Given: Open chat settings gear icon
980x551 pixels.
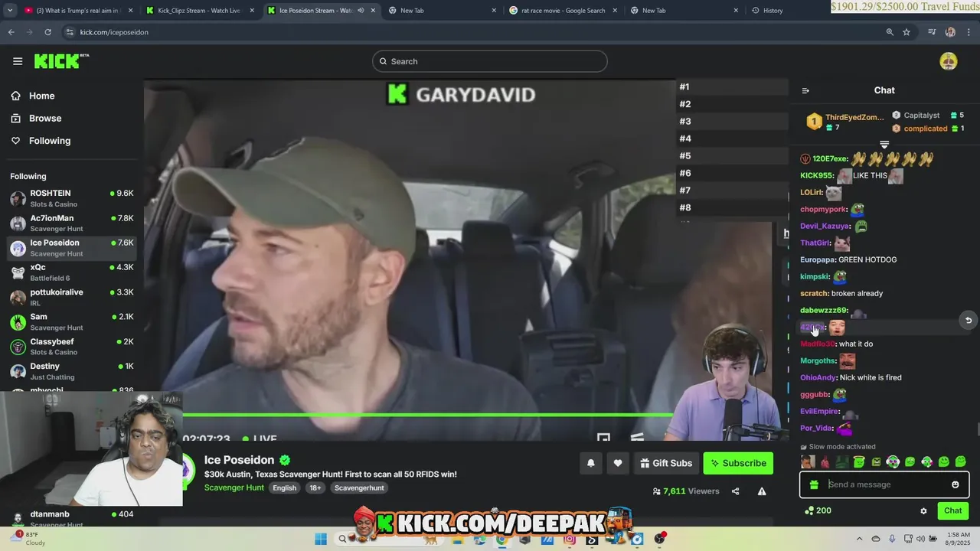Looking at the screenshot, I should (923, 510).
